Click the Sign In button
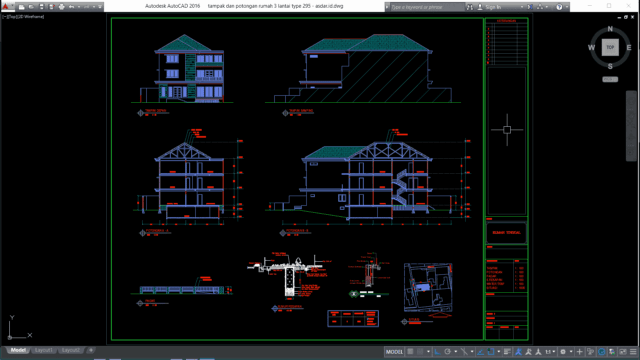The image size is (640, 360). tap(489, 7)
